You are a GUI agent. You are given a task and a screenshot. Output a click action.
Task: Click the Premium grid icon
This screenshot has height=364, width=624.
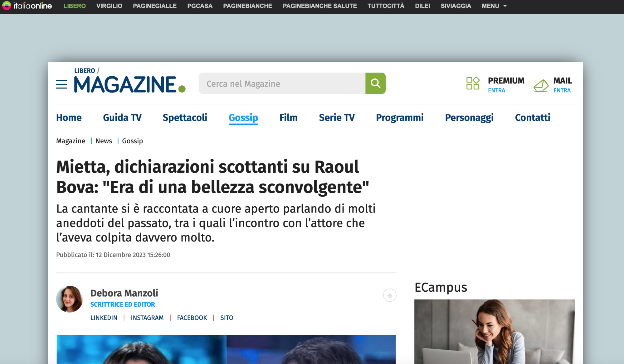point(473,83)
